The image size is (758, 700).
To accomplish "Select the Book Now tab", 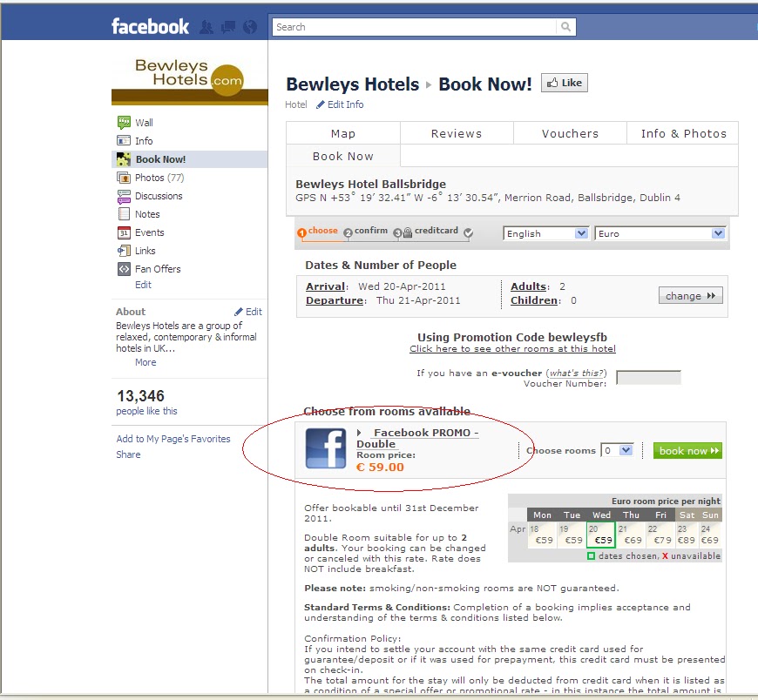I will [x=343, y=156].
